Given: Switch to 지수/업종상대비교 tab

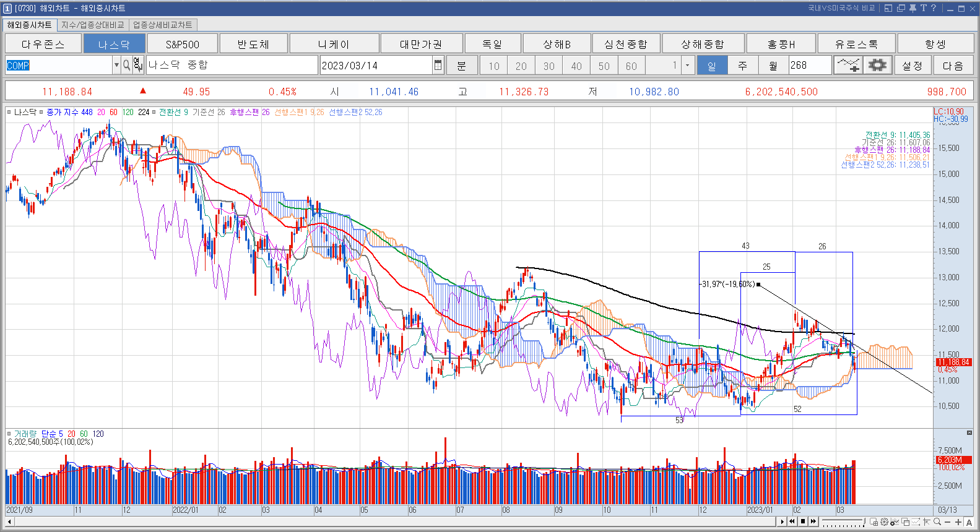Looking at the screenshot, I should click(x=93, y=25).
